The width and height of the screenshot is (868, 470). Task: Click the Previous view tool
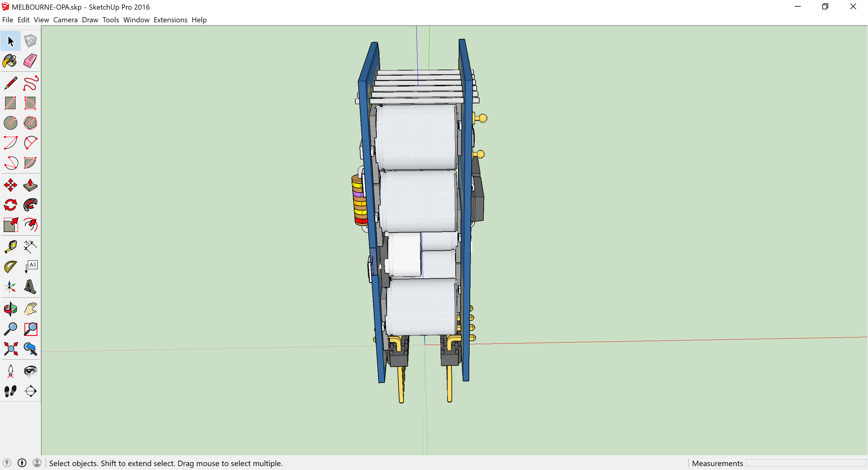point(30,349)
